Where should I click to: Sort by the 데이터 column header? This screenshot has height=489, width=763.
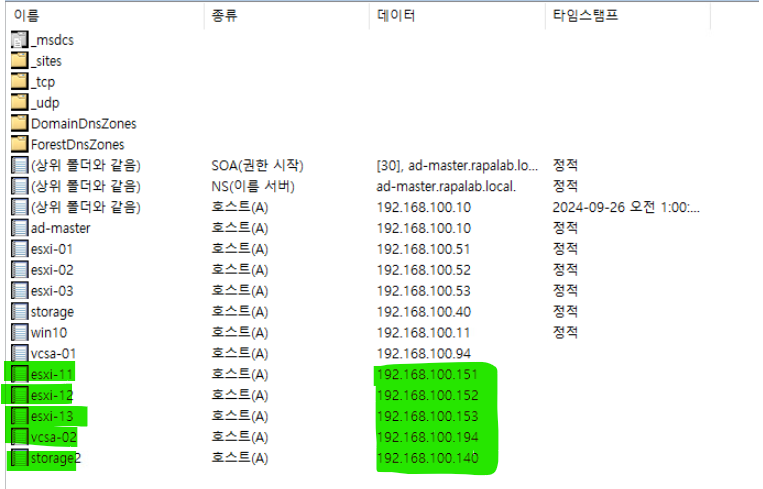tap(457, 16)
